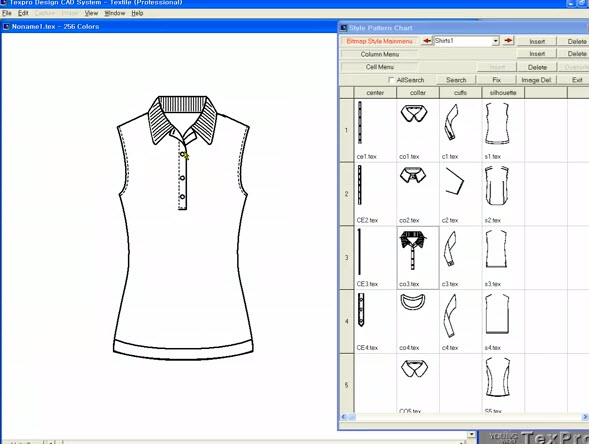The height and width of the screenshot is (444, 589).
Task: Select the ce1.tex center placket thumbnail
Action: 360,122
